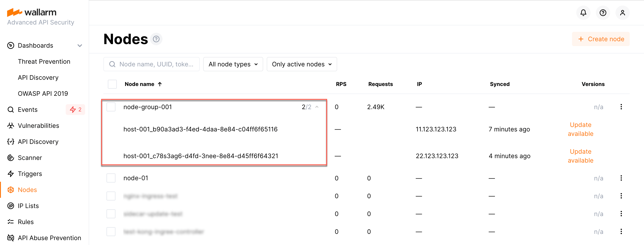Click the Scanner radar icon in sidebar
The height and width of the screenshot is (245, 644).
click(10, 158)
